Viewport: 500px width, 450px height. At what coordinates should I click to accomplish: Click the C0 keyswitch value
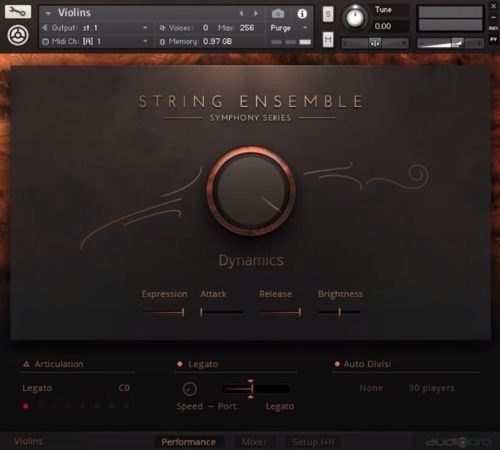124,388
